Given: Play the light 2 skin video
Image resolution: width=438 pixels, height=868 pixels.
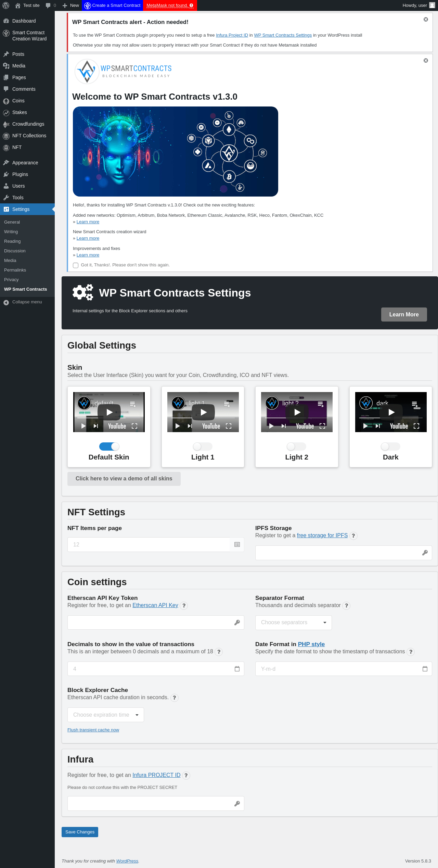Looking at the screenshot, I should pyautogui.click(x=297, y=412).
